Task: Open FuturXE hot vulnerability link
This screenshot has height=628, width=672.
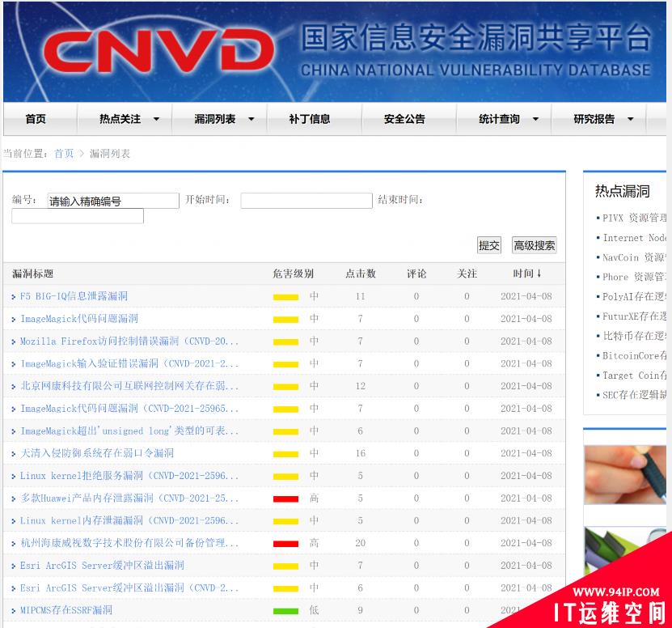Action: coord(634,316)
